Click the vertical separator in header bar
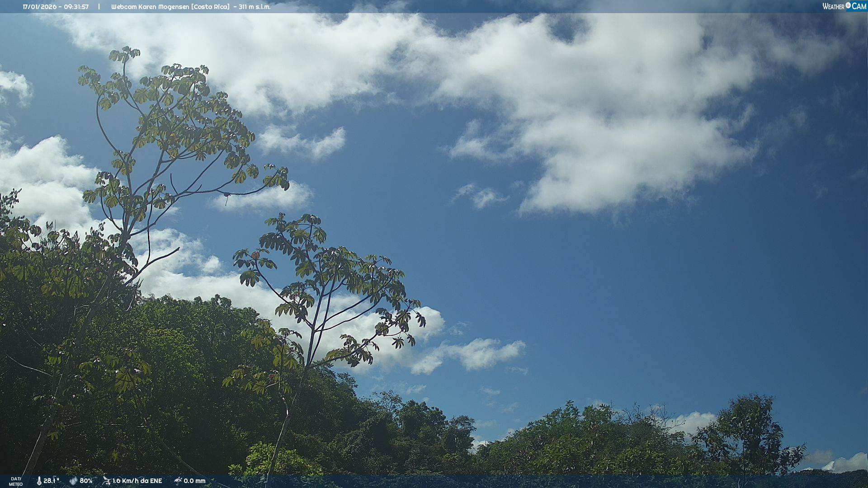The height and width of the screenshot is (488, 868). tap(99, 7)
